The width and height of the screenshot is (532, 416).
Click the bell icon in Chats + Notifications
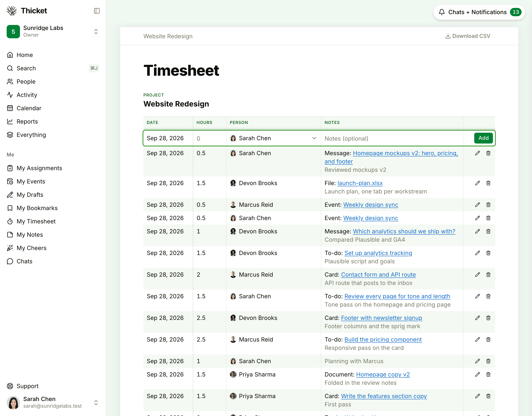click(x=442, y=12)
